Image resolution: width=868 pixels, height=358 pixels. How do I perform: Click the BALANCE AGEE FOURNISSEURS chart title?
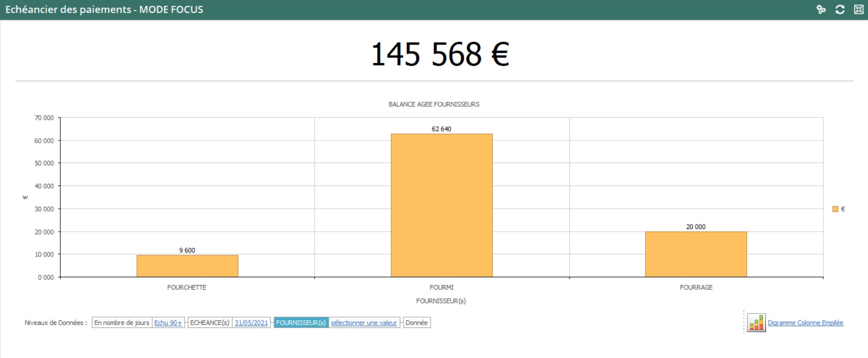point(434,104)
